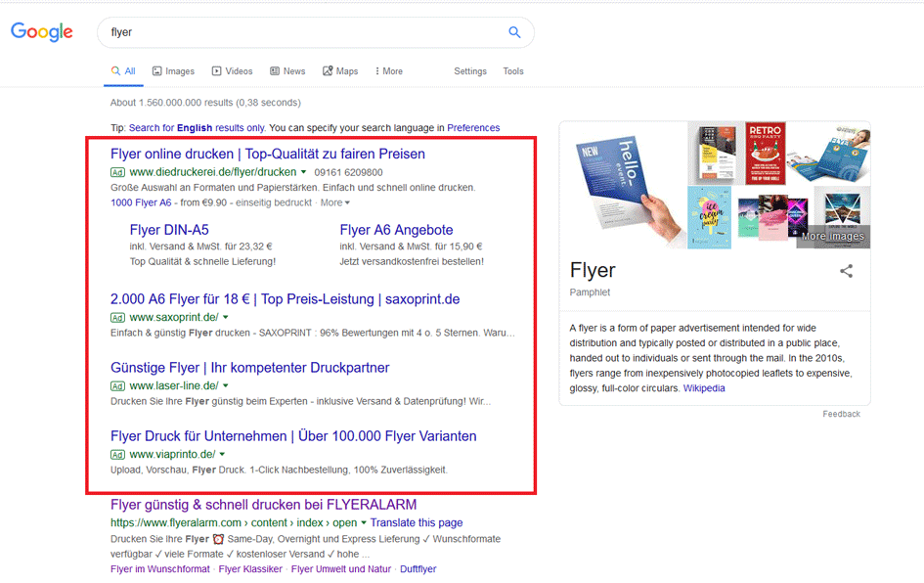Open the Images search tab
The width and height of the screenshot is (924, 583).
[173, 71]
